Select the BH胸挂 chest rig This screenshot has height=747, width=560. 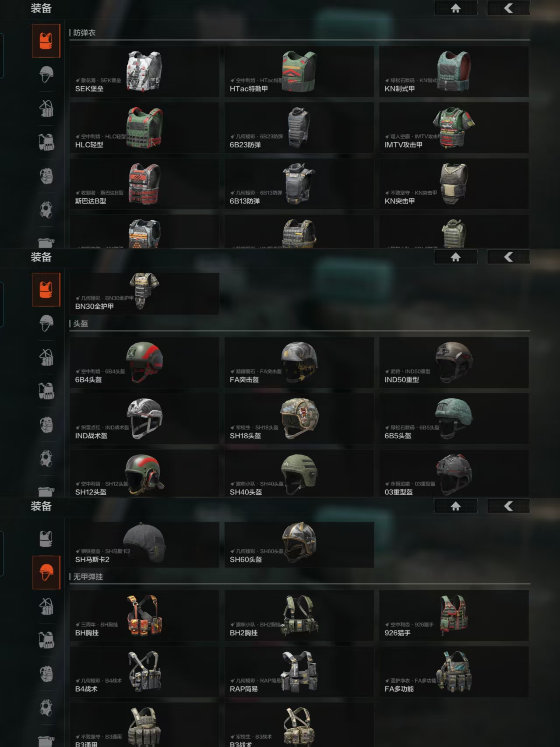144,616
